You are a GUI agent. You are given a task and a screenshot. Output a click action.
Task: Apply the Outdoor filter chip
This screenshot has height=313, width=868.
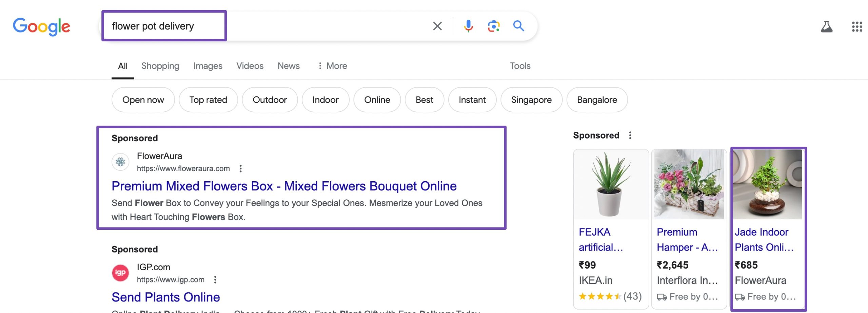270,100
